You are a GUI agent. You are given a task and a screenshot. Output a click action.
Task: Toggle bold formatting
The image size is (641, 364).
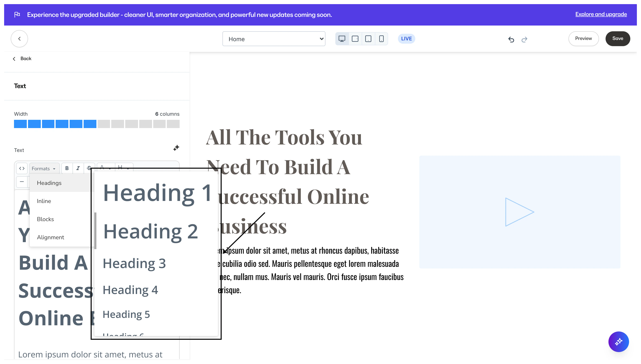click(x=67, y=168)
